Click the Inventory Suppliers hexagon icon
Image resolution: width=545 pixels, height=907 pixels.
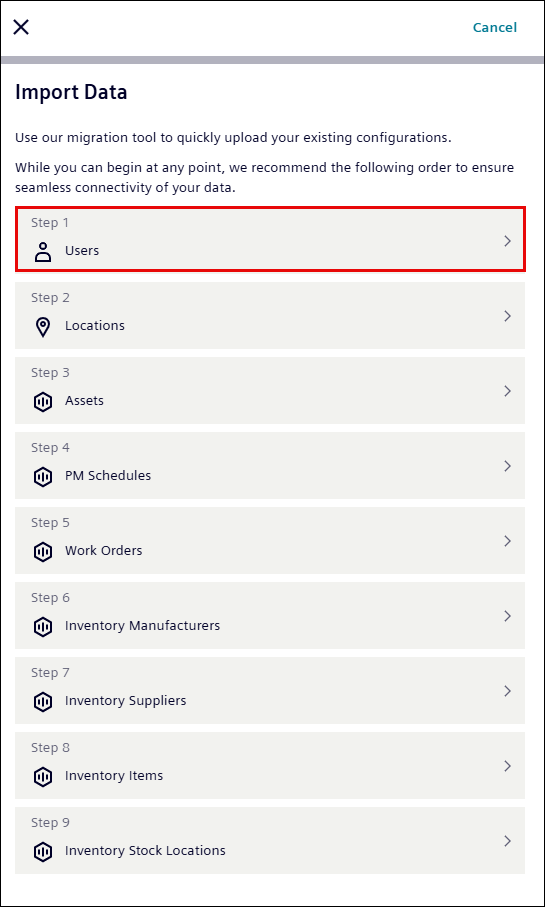[43, 702]
